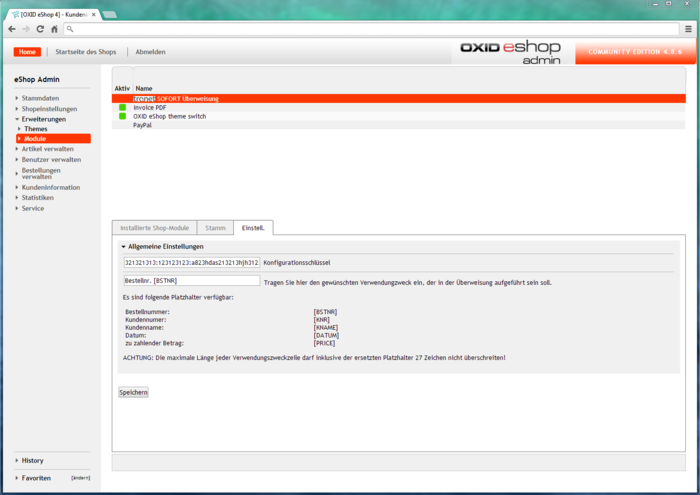Reload the page with the refresh icon
The width and height of the screenshot is (700, 495).
[x=40, y=29]
